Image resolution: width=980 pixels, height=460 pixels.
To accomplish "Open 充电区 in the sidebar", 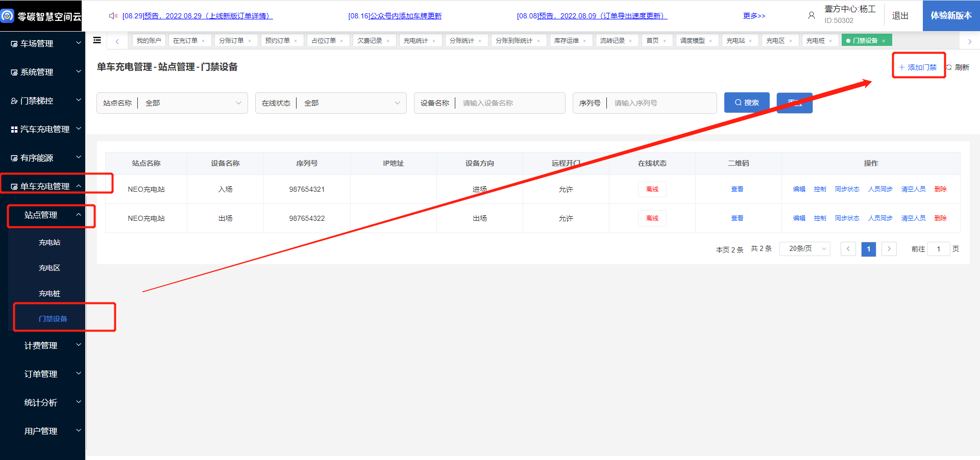I will (50, 268).
